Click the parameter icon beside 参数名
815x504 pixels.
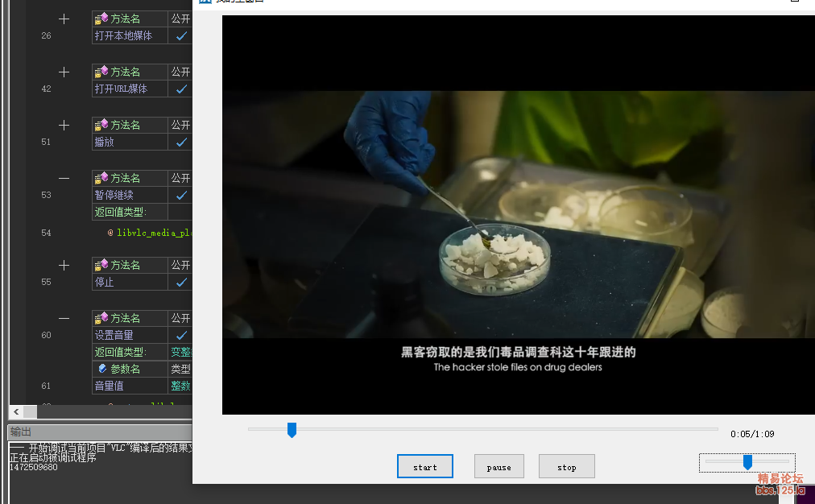click(102, 369)
